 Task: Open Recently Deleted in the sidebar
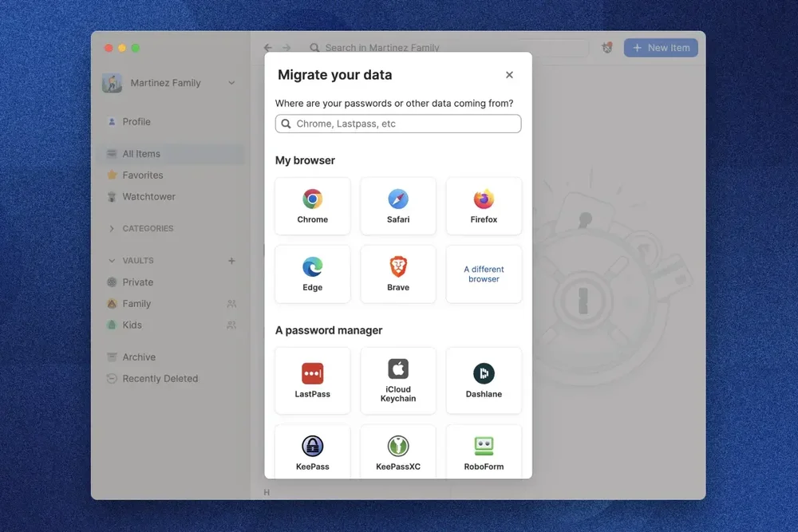[171, 378]
